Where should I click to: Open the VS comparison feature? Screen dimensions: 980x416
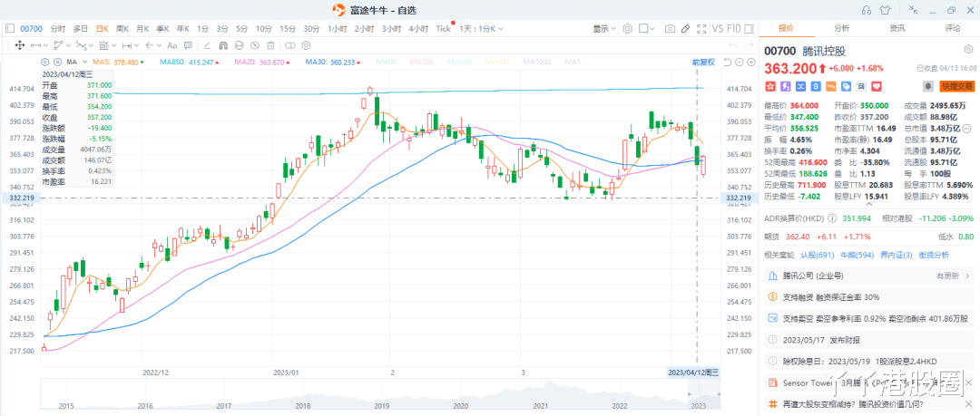click(718, 29)
